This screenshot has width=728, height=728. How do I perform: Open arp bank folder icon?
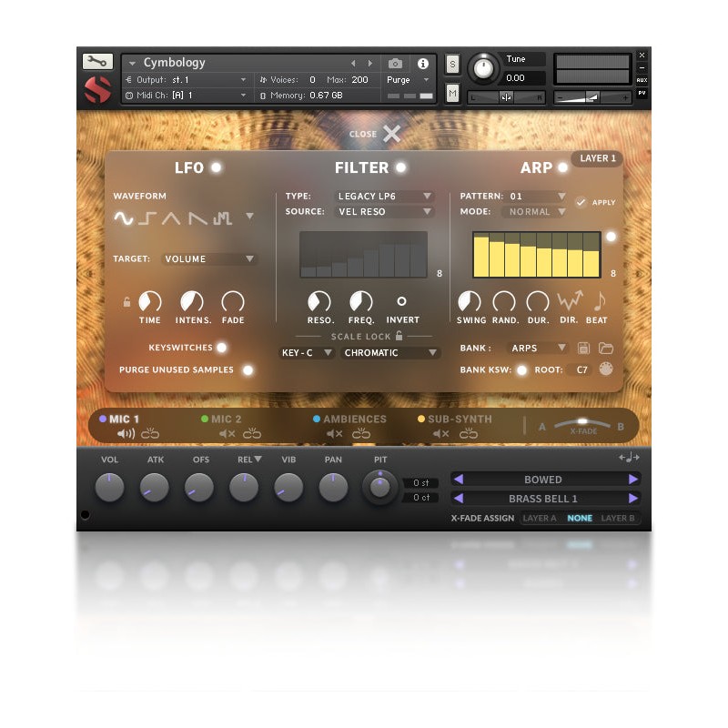[605, 348]
